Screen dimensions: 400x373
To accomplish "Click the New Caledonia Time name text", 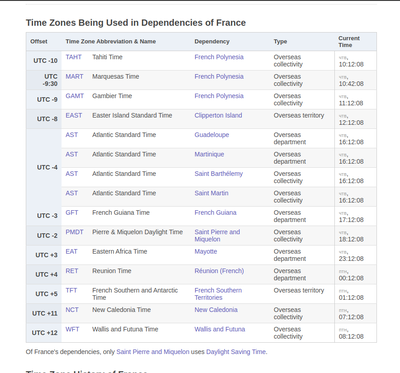I will click(x=121, y=310).
